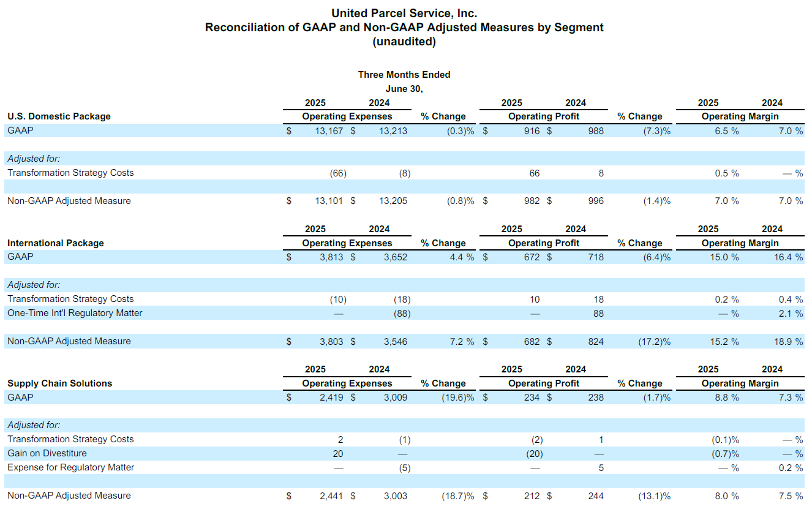
Task: Click the "Expense for Regulatory Matter" row label
Action: click(x=70, y=467)
